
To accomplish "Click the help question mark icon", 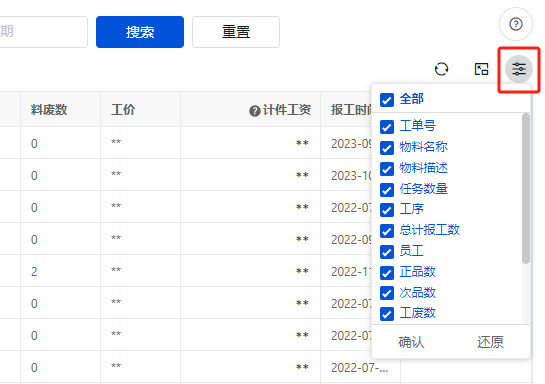I will [x=516, y=24].
